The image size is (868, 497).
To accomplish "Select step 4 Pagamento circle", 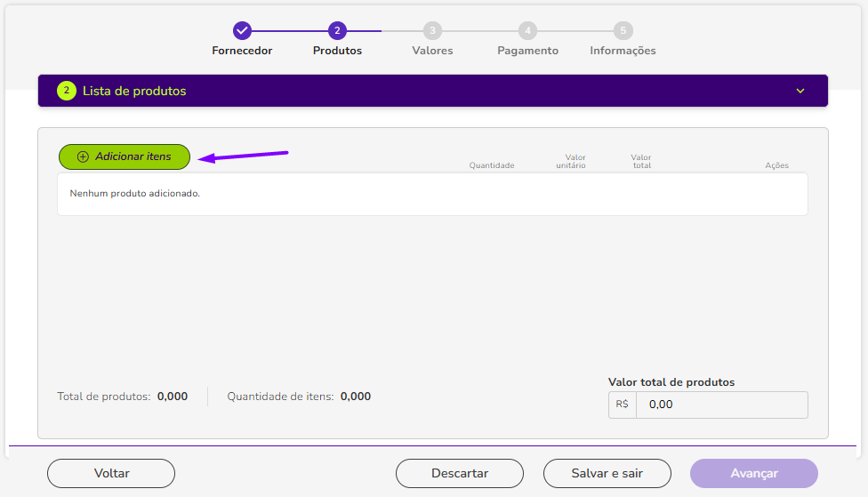I will (527, 30).
